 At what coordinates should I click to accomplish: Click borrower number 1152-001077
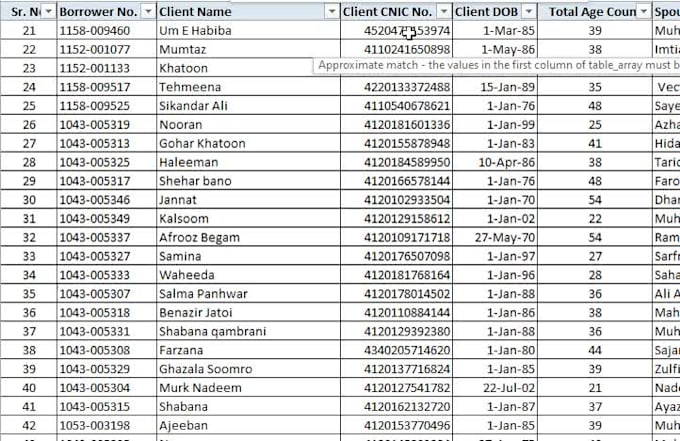[x=106, y=49]
